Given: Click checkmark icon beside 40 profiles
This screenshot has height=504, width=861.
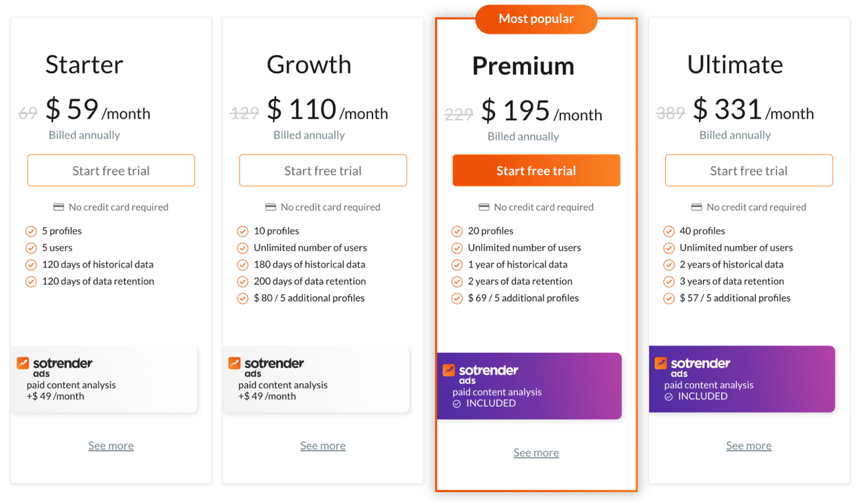Looking at the screenshot, I should (x=669, y=231).
